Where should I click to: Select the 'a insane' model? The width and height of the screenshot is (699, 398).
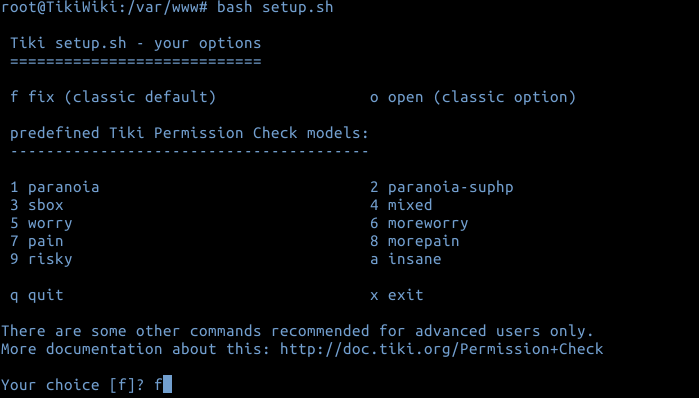[x=406, y=259]
